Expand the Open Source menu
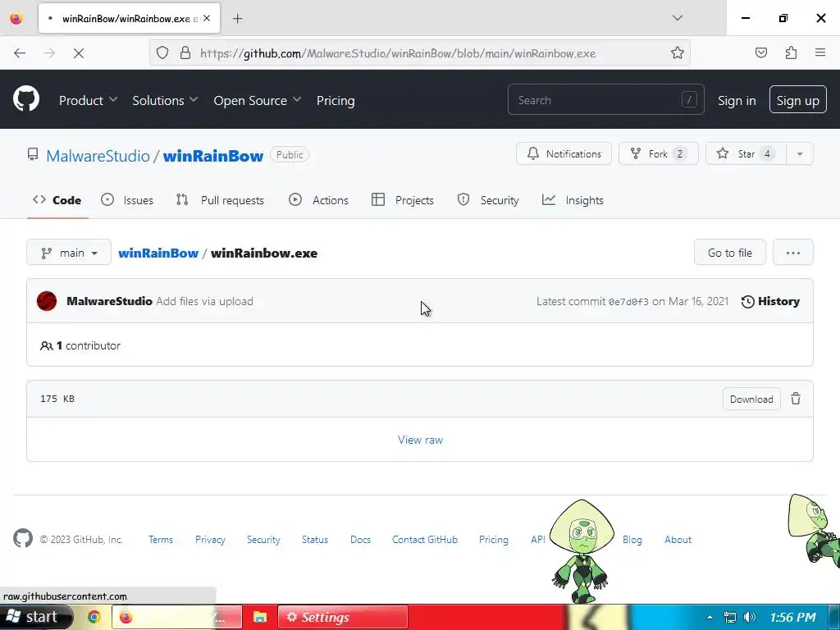Image resolution: width=840 pixels, height=630 pixels. click(x=257, y=100)
